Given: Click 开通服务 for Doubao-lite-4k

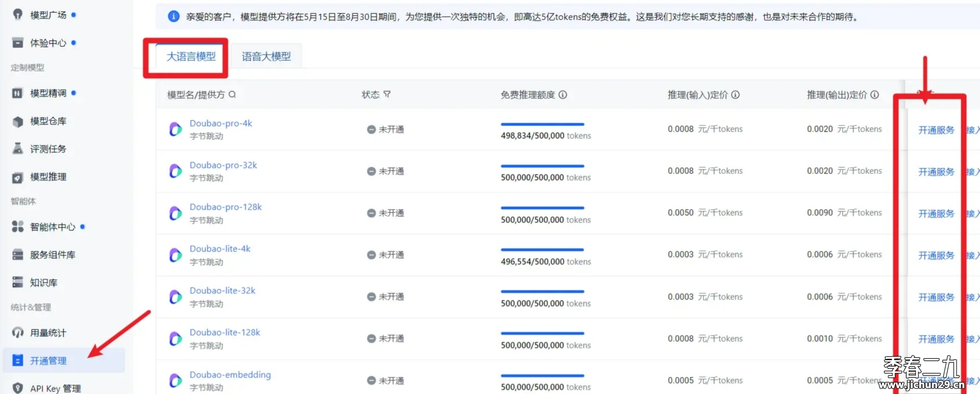Looking at the screenshot, I should [936, 255].
